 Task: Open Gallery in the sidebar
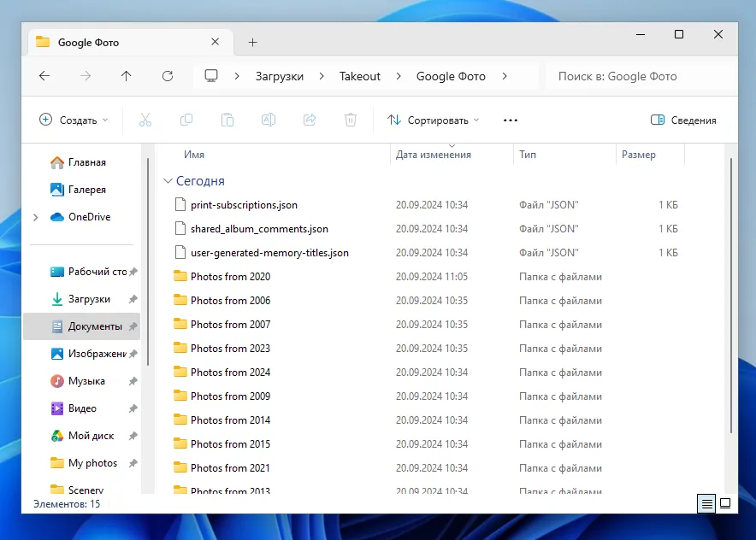point(86,190)
